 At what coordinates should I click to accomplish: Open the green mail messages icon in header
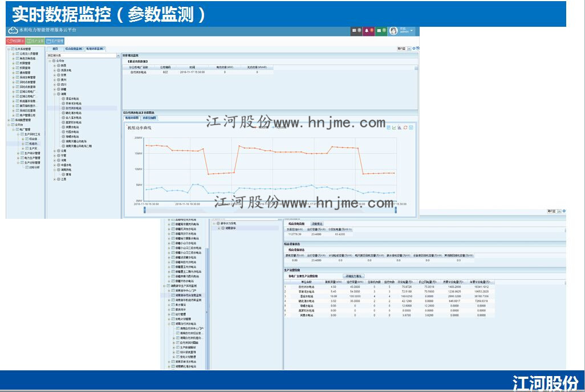[380, 31]
